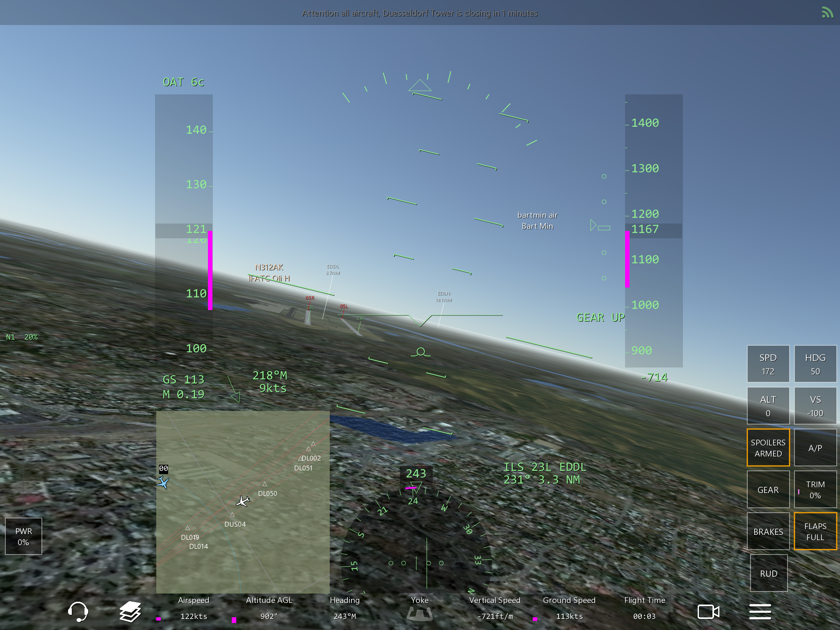Viewport: 840px width, 630px height.
Task: Open the map layers icon
Action: pyautogui.click(x=130, y=612)
